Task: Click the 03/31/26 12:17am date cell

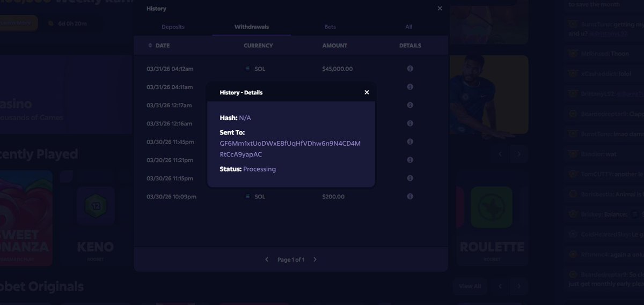Action: pos(169,105)
